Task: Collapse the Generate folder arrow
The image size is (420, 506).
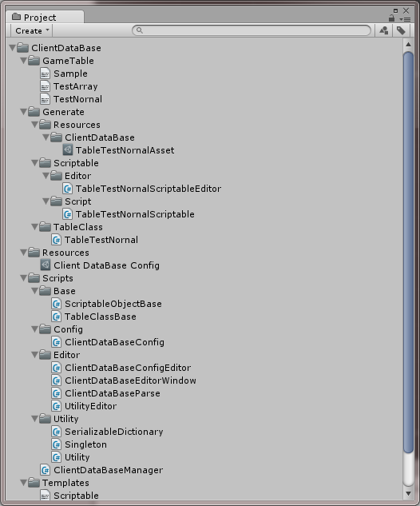Action: coord(24,112)
